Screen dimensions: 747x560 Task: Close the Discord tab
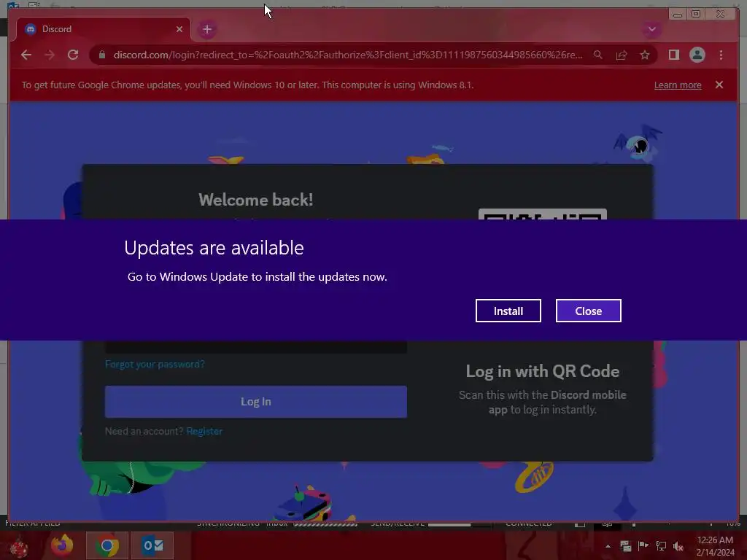click(179, 29)
